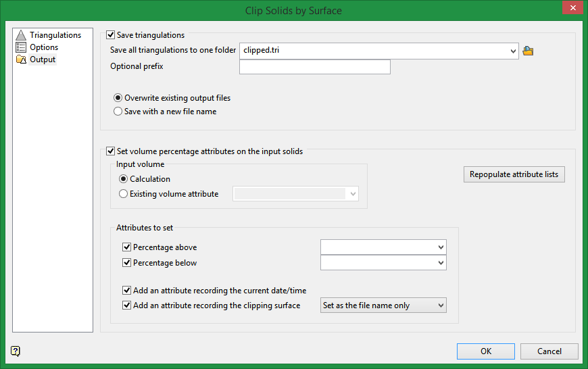
Task: Uncheck the Save triangulations checkbox
Action: coord(111,35)
